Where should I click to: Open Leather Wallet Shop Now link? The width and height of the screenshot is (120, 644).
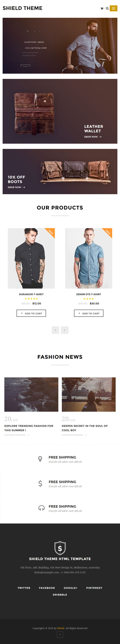(93, 137)
